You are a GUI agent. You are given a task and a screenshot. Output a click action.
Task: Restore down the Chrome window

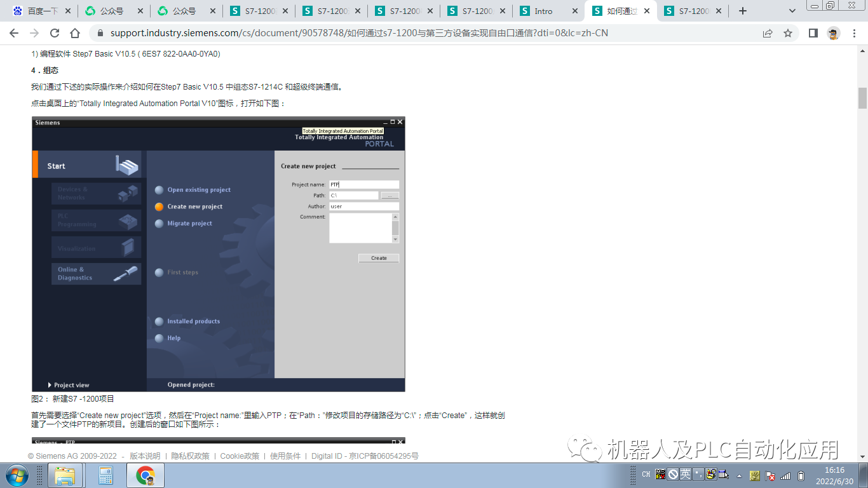pyautogui.click(x=830, y=5)
